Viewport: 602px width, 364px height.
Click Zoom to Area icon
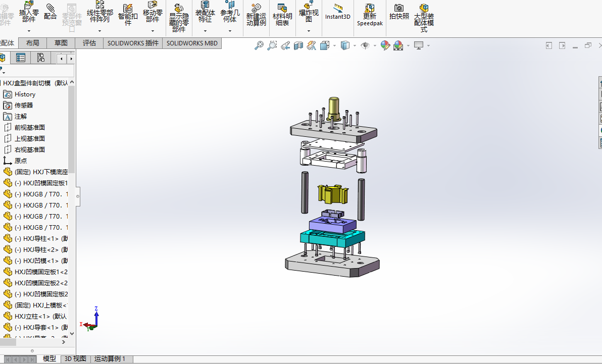[272, 46]
